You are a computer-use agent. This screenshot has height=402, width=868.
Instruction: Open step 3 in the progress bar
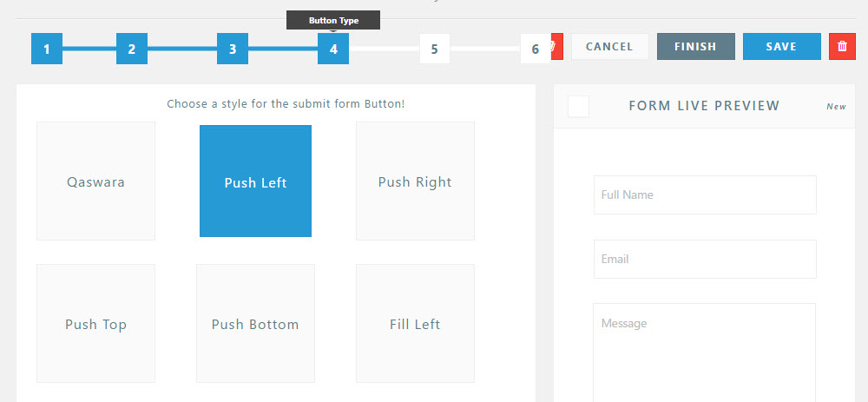tap(233, 49)
